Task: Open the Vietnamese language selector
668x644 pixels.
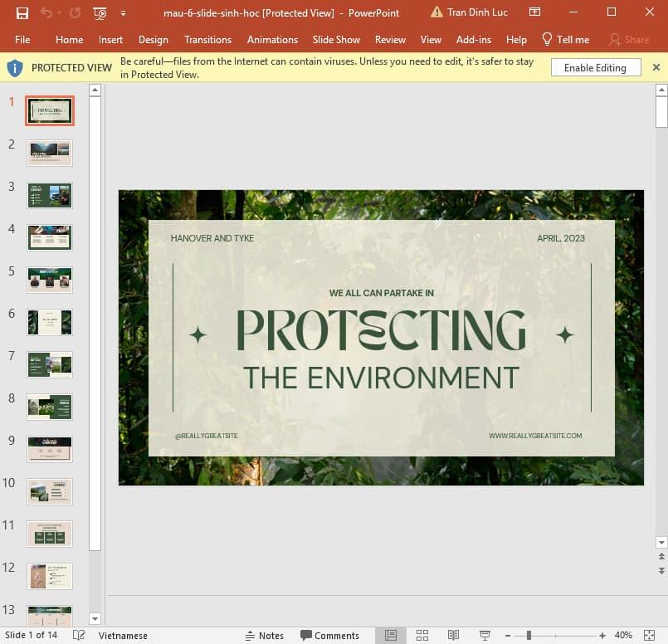Action: pyautogui.click(x=123, y=635)
